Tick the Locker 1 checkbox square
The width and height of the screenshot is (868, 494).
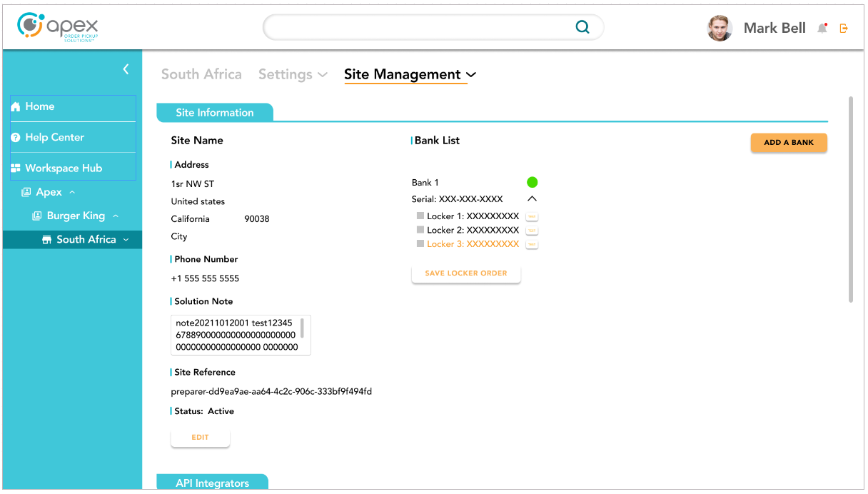[420, 216]
